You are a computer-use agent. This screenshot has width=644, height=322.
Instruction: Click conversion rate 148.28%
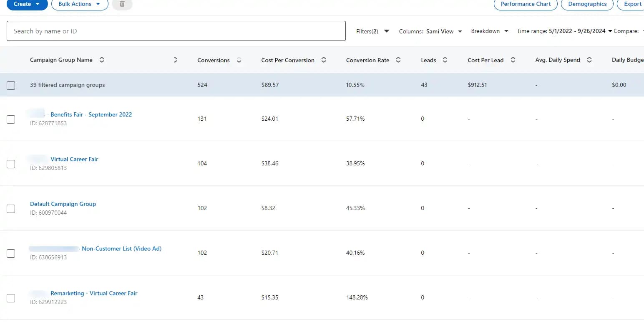[357, 297]
